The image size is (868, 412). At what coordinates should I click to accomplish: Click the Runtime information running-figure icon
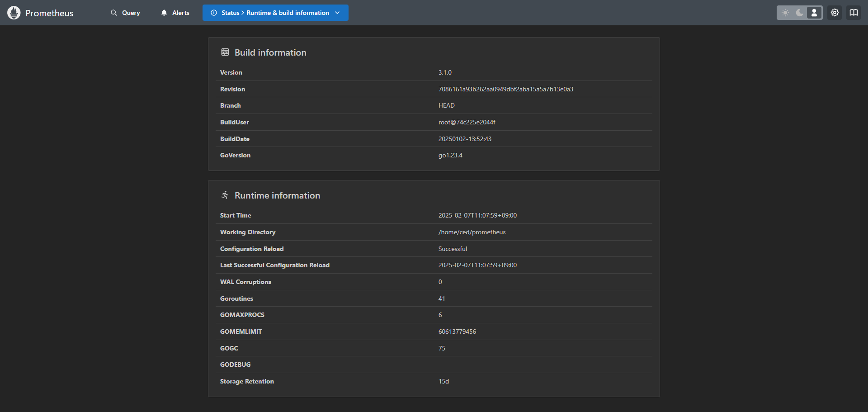[225, 195]
